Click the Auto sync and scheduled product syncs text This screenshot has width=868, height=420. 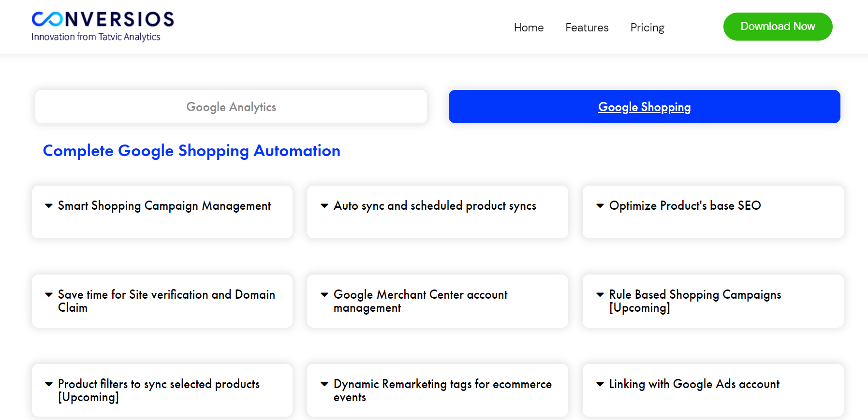tap(435, 206)
